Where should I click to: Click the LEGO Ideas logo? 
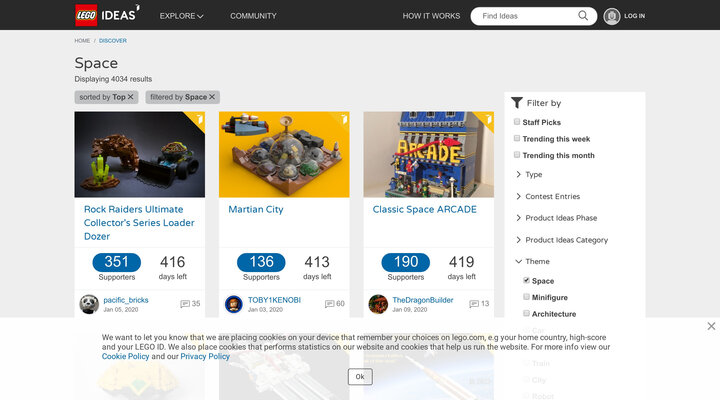tap(107, 15)
